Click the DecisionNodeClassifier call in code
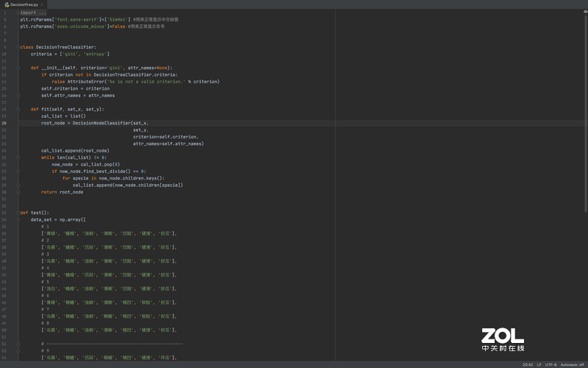Viewport: 588px width, 368px height. click(x=101, y=123)
